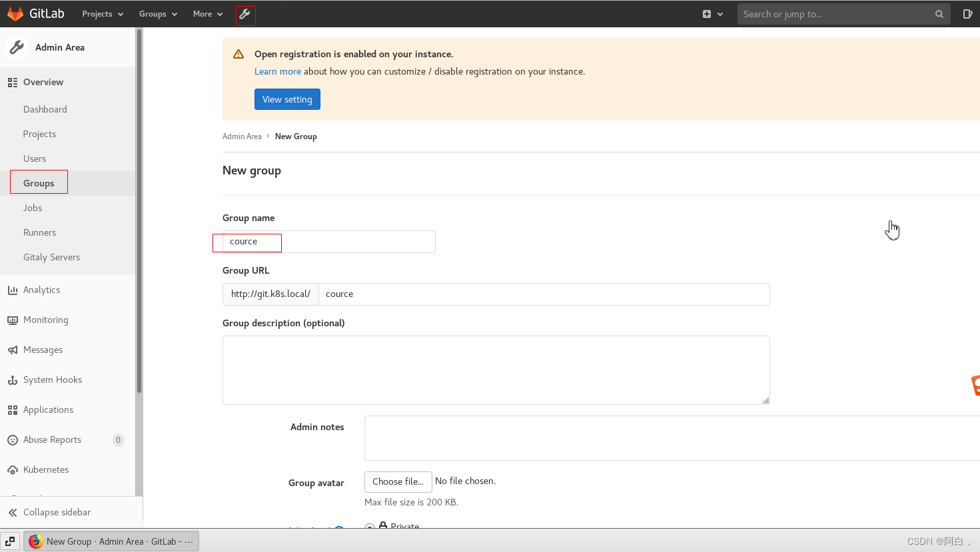This screenshot has width=980, height=552.
Task: Click the Admin Area breadcrumb link
Action: tap(242, 137)
